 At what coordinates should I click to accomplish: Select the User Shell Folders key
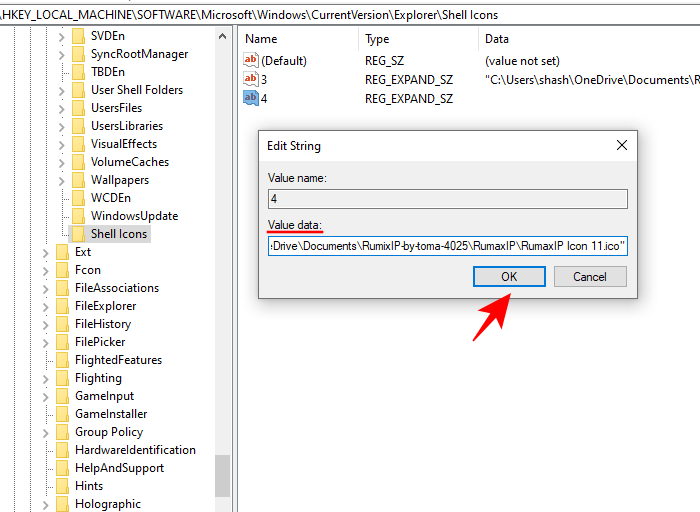136,90
